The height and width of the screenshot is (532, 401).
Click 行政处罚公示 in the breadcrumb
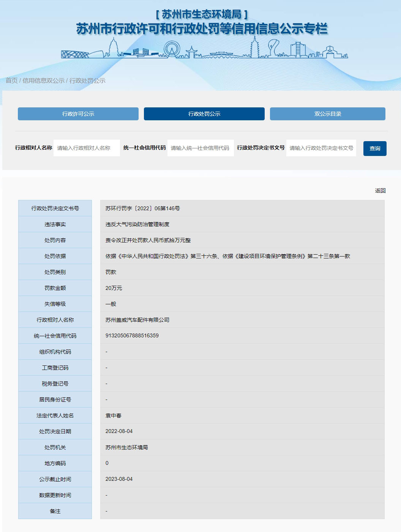[87, 80]
